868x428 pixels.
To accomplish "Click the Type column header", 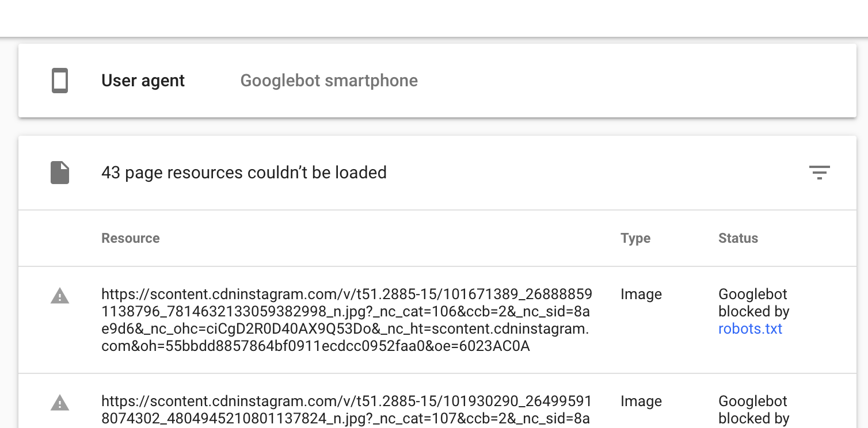I will coord(635,238).
